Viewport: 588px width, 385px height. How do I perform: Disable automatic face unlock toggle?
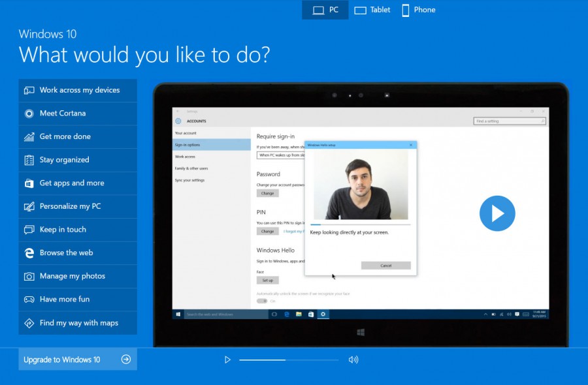click(x=261, y=300)
